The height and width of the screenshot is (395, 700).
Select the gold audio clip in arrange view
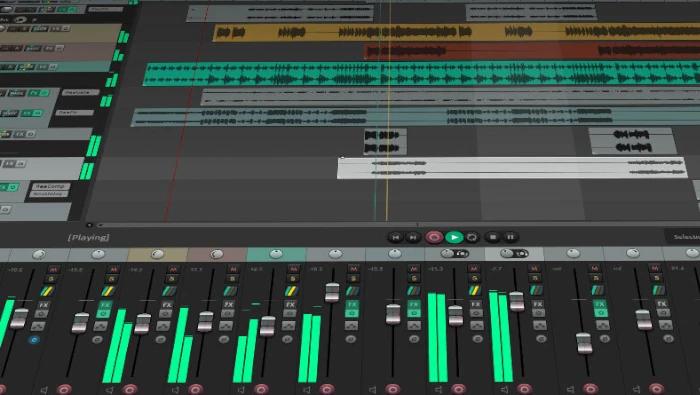pyautogui.click(x=456, y=32)
